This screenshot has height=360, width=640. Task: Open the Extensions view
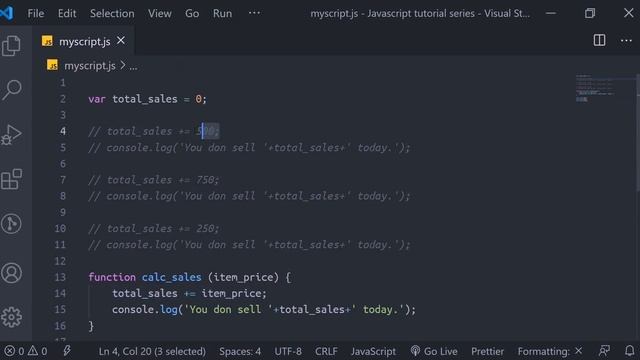pos(11,179)
